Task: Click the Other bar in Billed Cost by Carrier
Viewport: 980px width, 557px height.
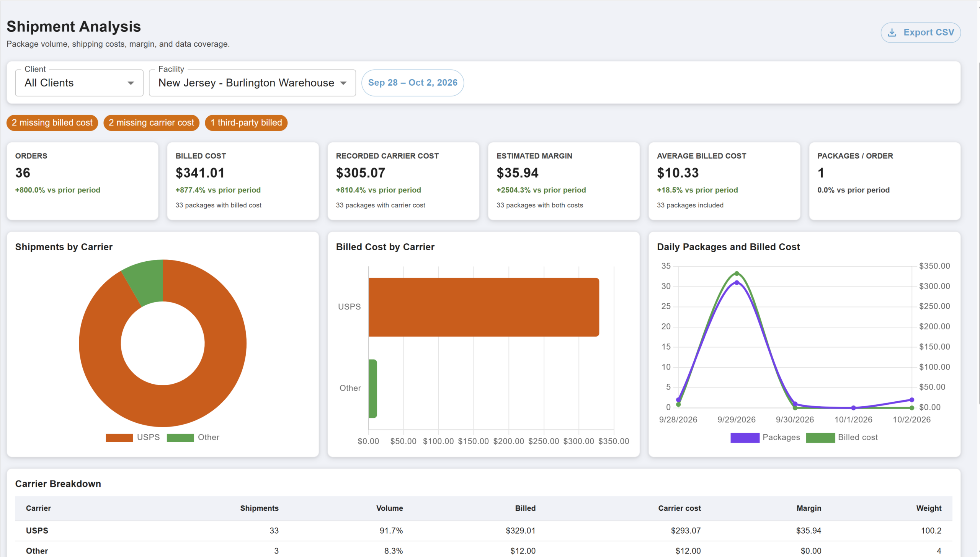Action: 373,389
